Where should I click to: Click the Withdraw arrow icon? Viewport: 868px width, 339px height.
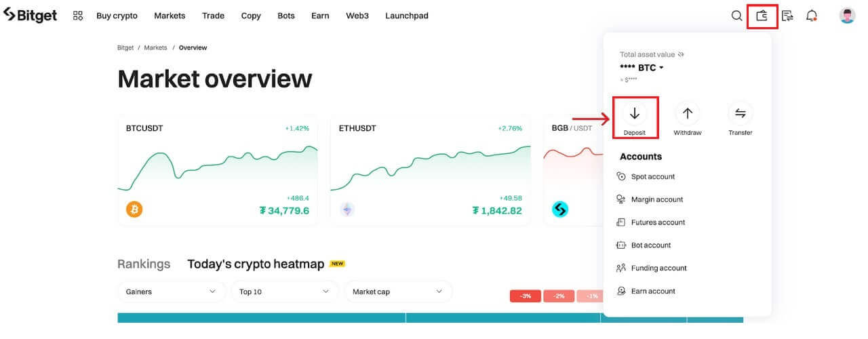(x=688, y=113)
